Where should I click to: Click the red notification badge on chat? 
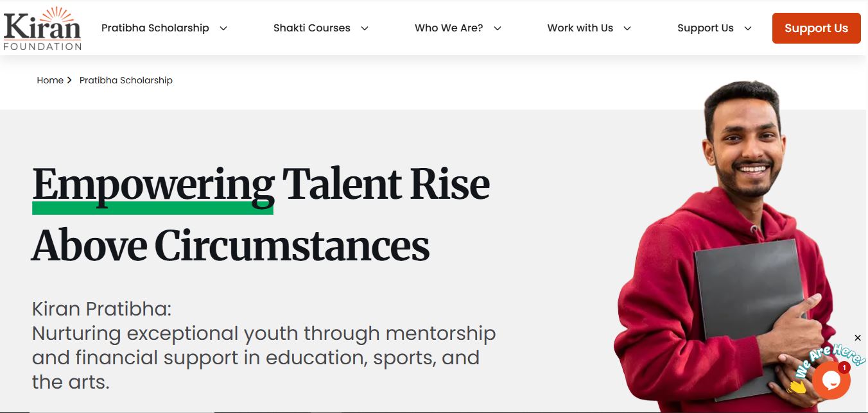[844, 367]
